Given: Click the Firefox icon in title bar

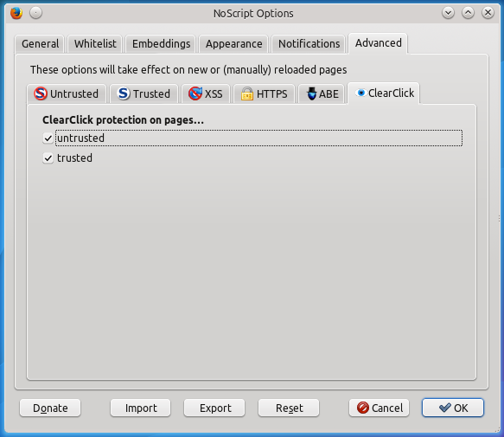Looking at the screenshot, I should click(x=16, y=13).
